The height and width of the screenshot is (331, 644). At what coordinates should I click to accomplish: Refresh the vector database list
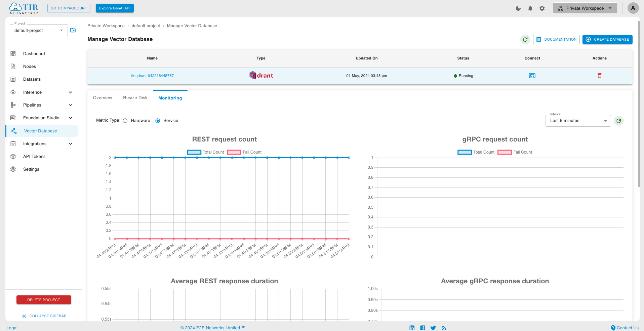point(525,40)
